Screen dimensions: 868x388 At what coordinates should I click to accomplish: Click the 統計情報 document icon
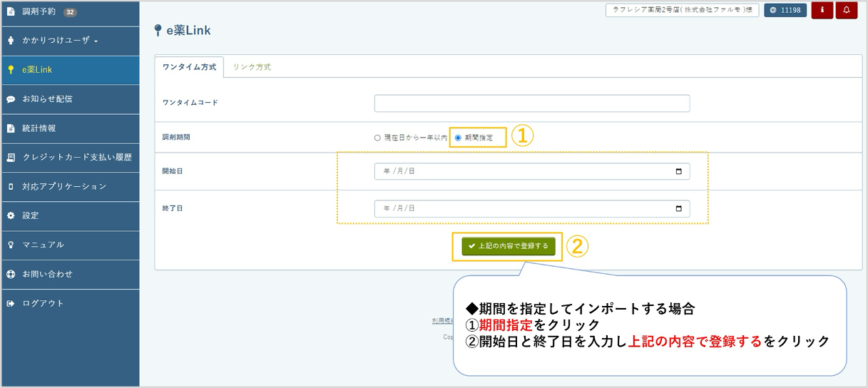[x=11, y=128]
